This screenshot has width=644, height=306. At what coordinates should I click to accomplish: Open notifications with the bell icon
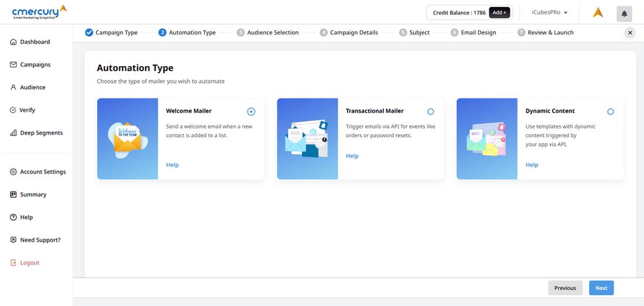point(624,13)
